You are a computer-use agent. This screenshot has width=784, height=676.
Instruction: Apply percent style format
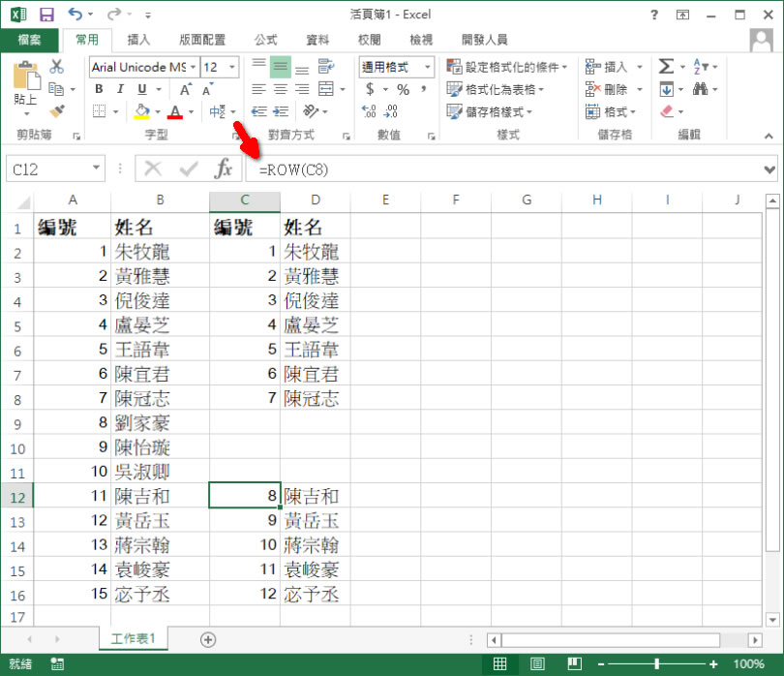[x=403, y=89]
